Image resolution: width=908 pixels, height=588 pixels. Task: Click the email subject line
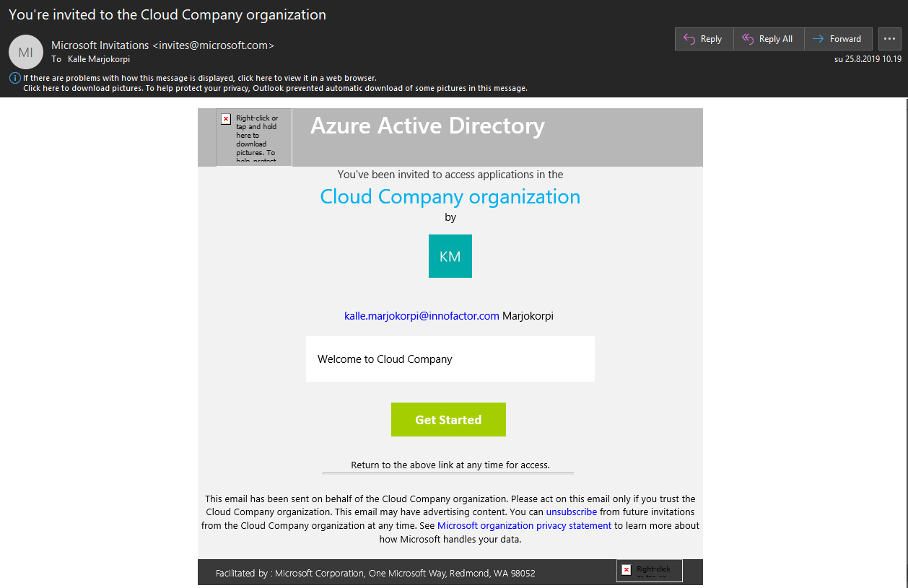pos(167,14)
